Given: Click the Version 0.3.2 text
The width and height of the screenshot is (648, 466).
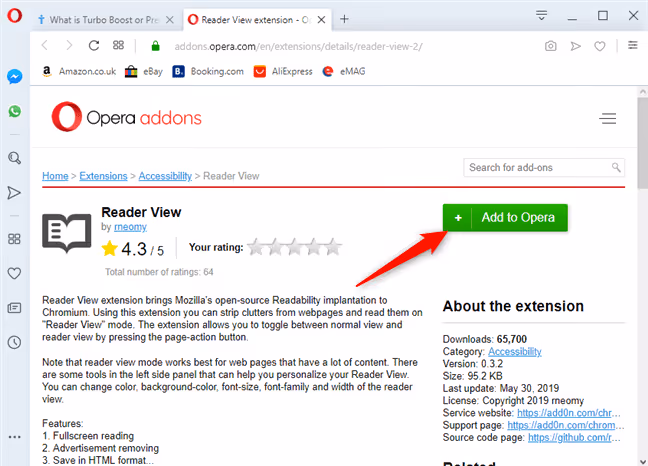Looking at the screenshot, I should pyautogui.click(x=473, y=364).
